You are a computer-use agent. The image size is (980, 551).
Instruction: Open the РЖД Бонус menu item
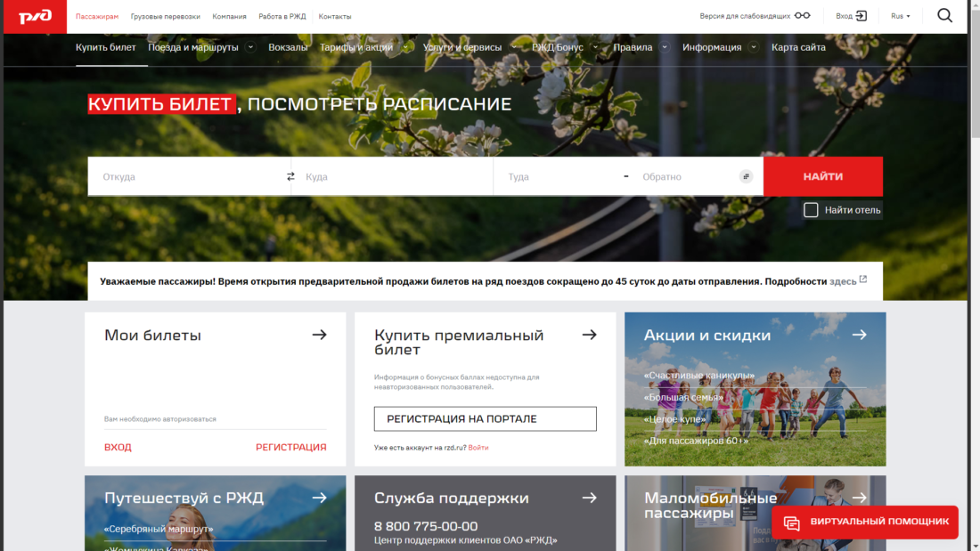558,47
